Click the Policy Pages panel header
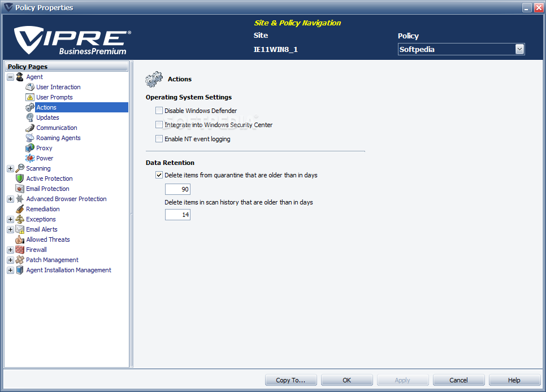Screen dimensions: 546x392 click(67, 67)
